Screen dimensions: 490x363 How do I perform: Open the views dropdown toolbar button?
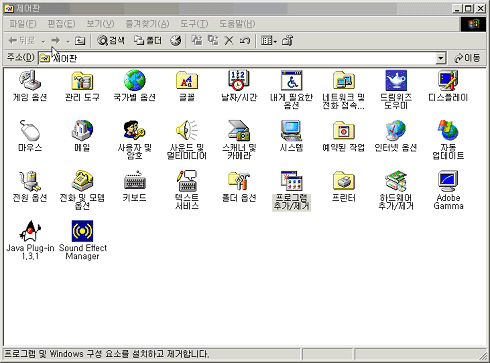269,41
